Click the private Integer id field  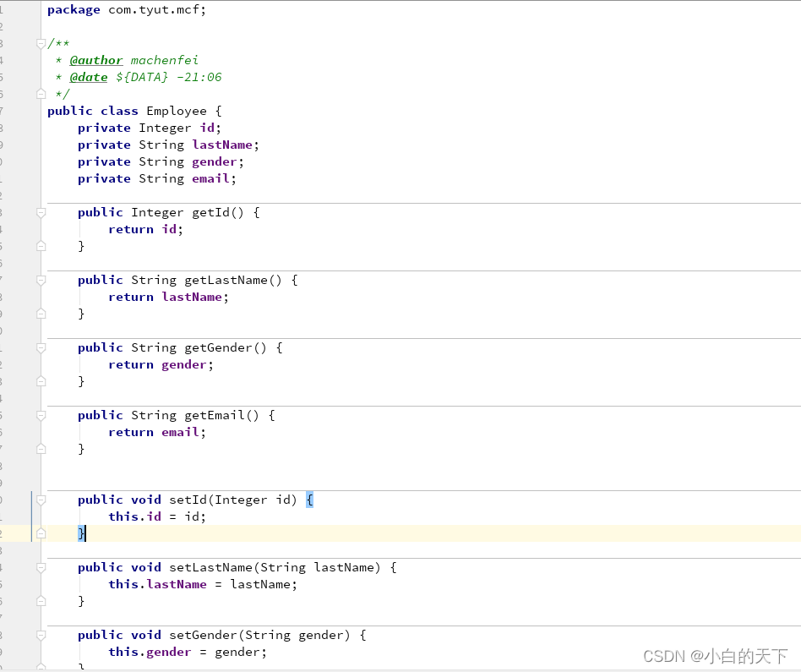pyautogui.click(x=150, y=128)
